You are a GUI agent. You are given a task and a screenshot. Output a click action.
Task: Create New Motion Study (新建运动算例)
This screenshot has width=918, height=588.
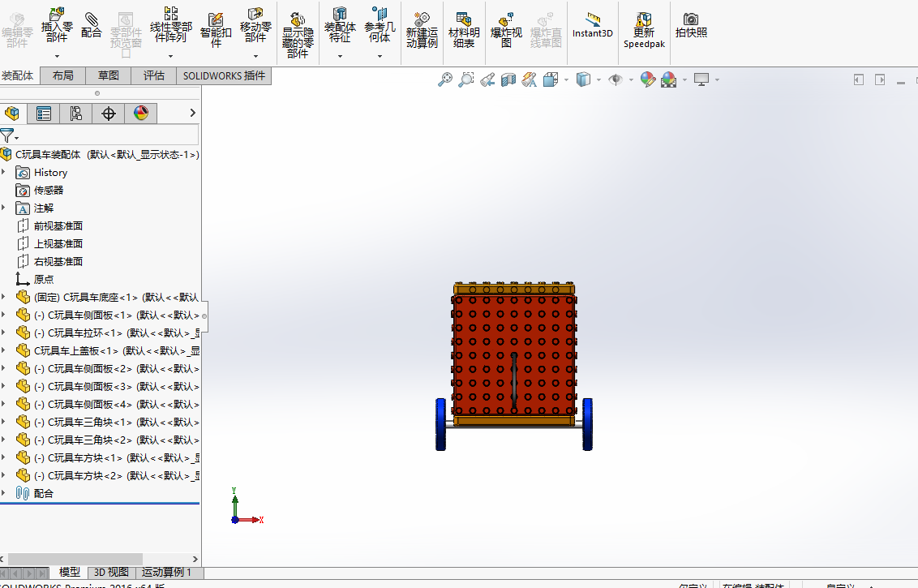pos(422,31)
